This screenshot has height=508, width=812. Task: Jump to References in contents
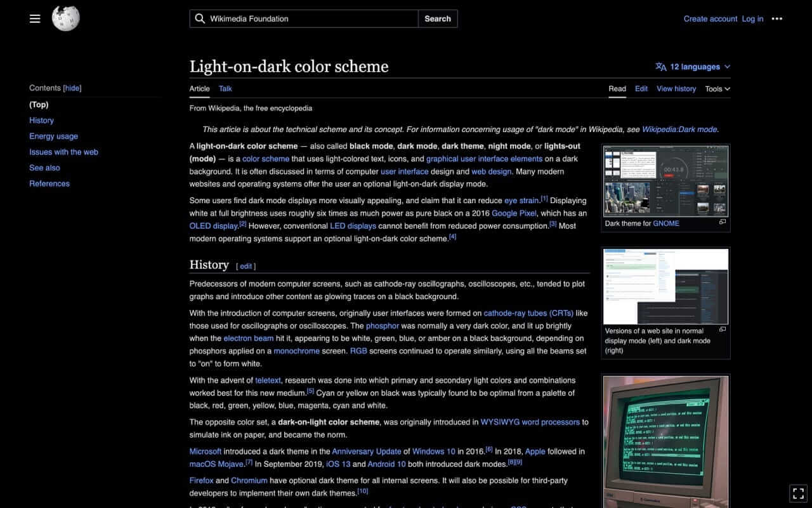pyautogui.click(x=49, y=184)
